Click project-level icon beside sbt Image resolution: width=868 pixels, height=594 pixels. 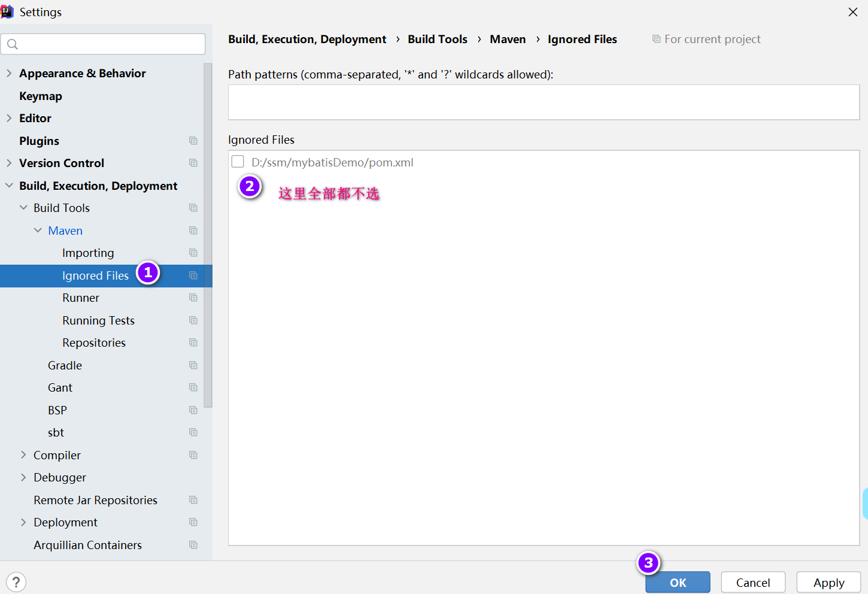point(193,432)
